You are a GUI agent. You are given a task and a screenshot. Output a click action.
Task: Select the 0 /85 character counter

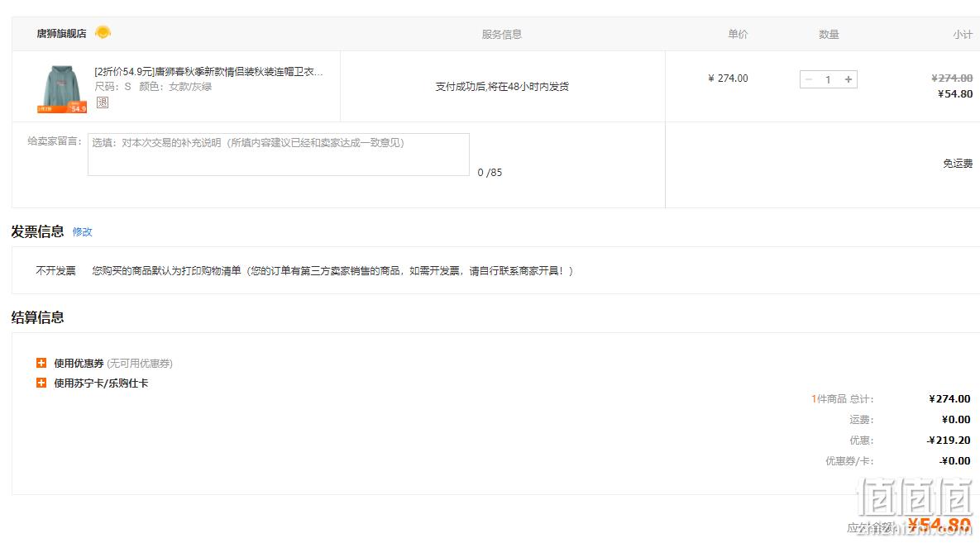[x=490, y=173]
